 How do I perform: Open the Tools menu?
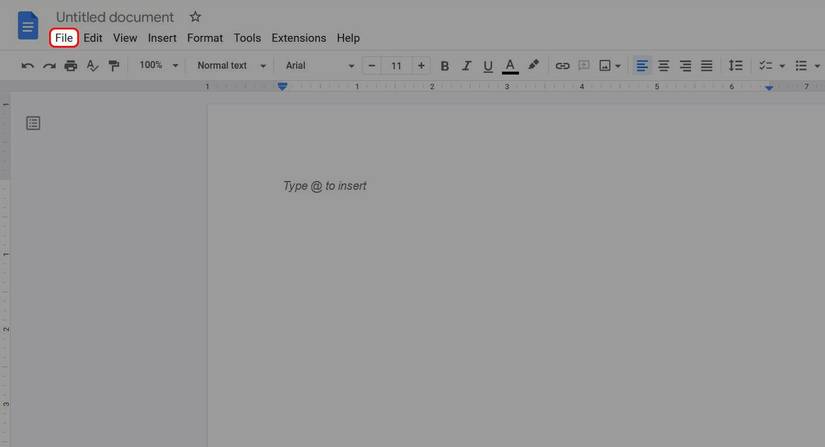[x=247, y=38]
